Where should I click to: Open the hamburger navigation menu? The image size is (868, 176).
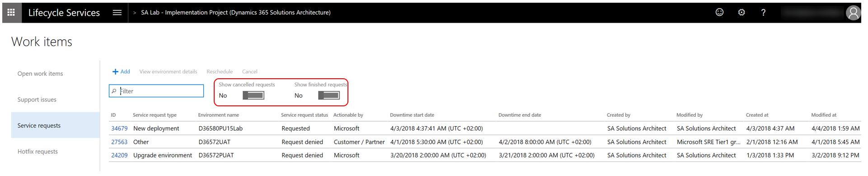coord(117,13)
